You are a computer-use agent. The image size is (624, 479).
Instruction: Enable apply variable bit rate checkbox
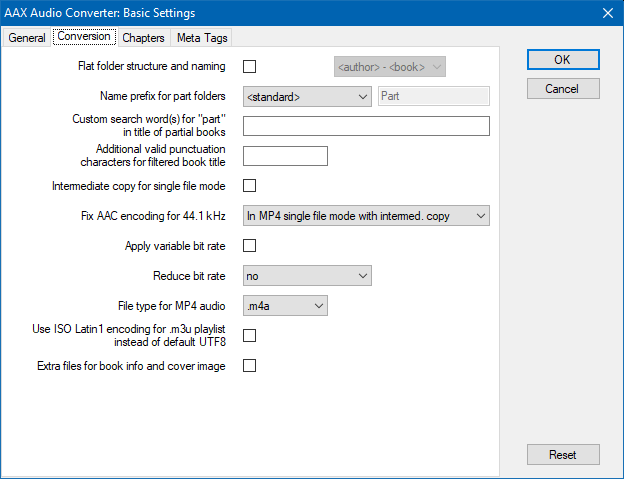click(250, 246)
